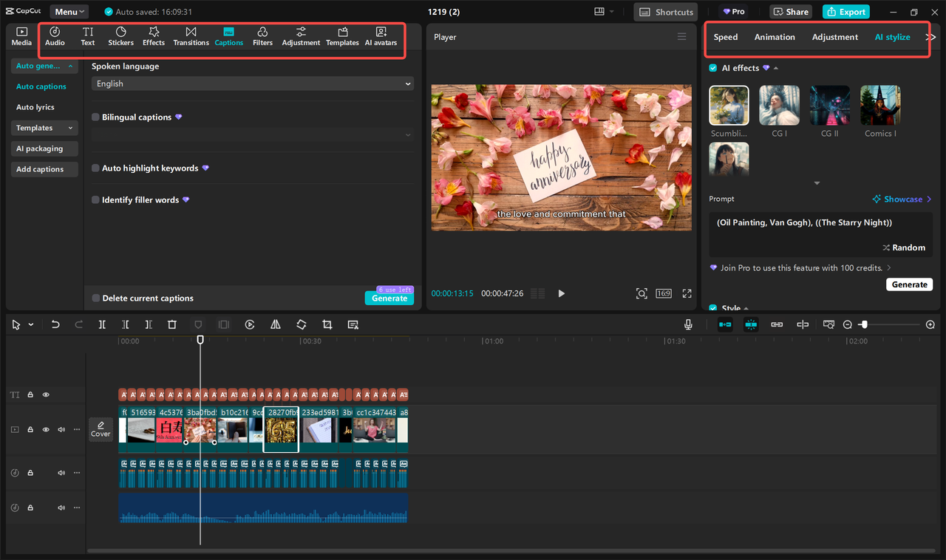The image size is (946, 560).
Task: Enable the Bilingual captions checkbox
Action: click(x=95, y=117)
